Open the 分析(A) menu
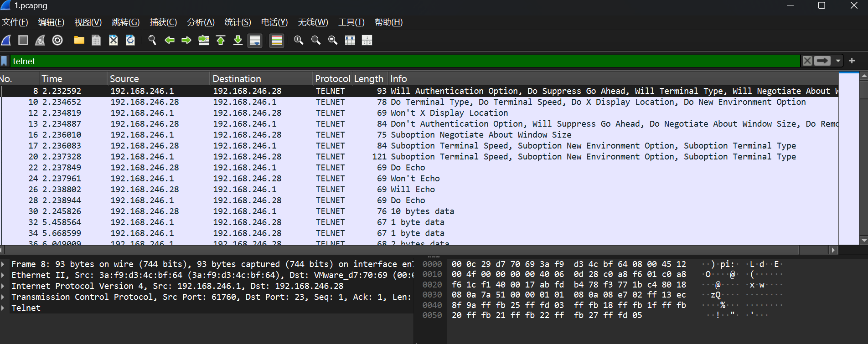Screen dimensions: 868x344 (x=201, y=22)
